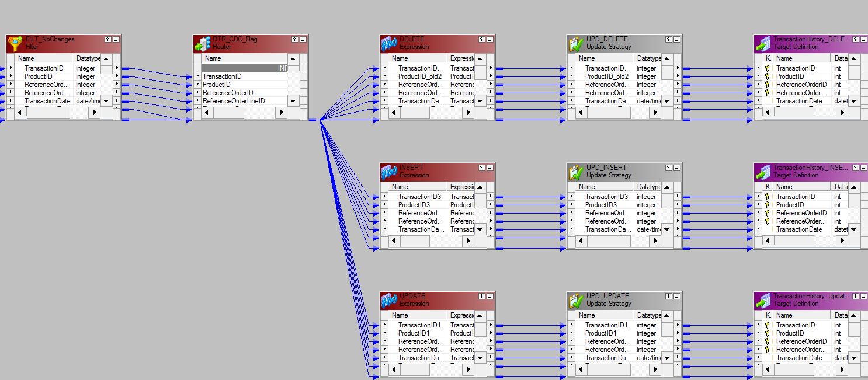
Task: Select the INSERT expression transformation icon
Action: (x=389, y=172)
